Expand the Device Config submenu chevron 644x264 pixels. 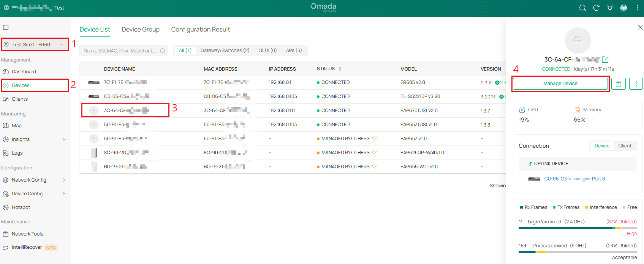coord(64,194)
